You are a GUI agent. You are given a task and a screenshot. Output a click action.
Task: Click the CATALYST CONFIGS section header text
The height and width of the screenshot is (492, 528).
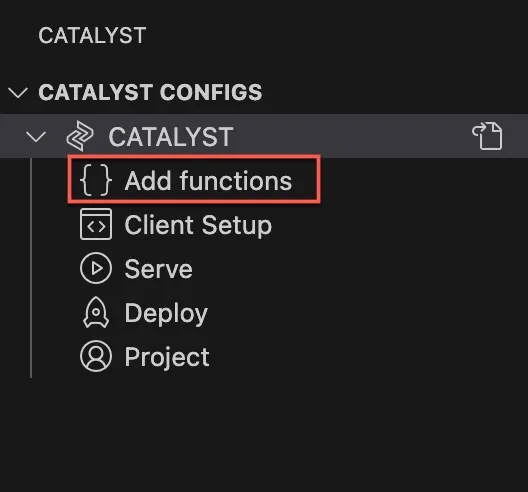click(150, 93)
